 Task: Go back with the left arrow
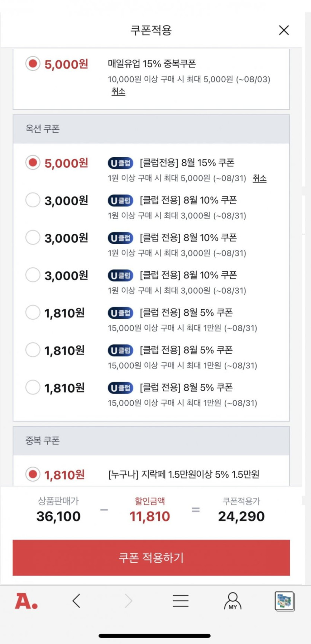point(76,601)
